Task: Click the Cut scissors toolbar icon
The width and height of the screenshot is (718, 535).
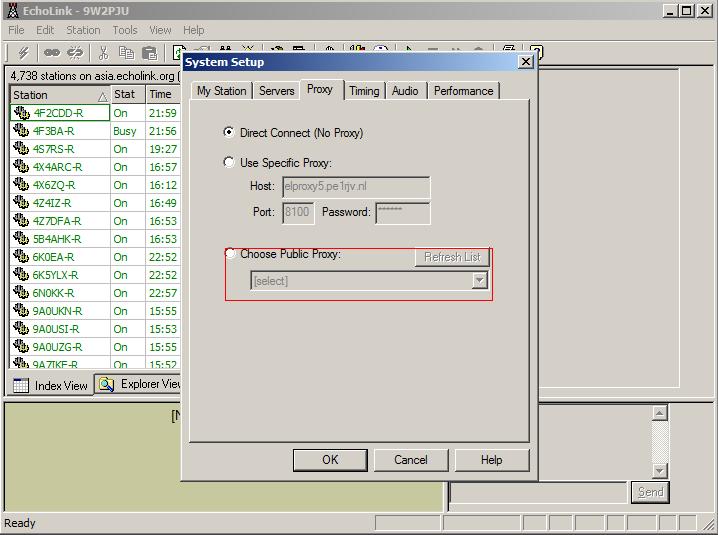Action: point(103,53)
